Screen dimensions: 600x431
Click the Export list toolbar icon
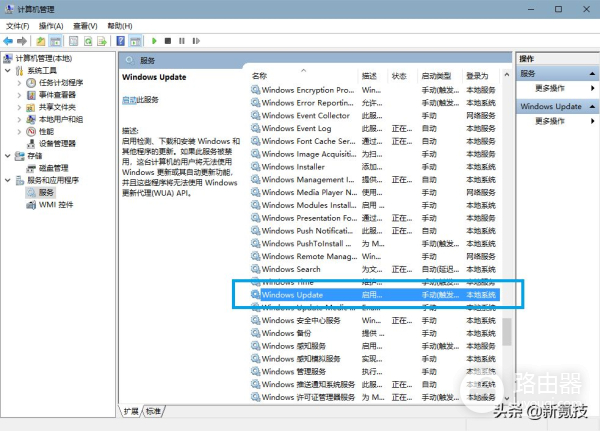click(102, 41)
